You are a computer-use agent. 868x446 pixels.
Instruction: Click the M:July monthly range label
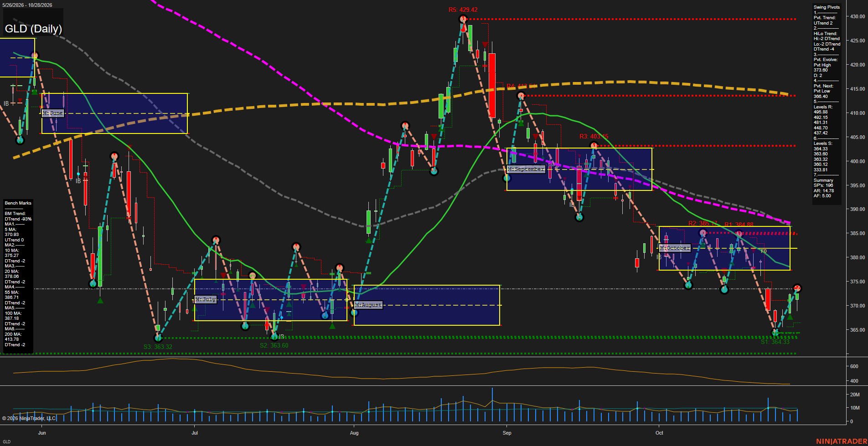click(x=206, y=299)
